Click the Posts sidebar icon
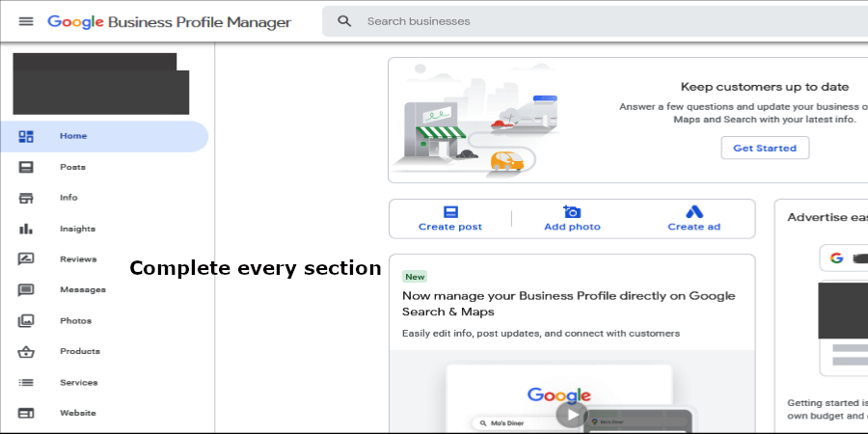This screenshot has height=434, width=868. click(26, 167)
